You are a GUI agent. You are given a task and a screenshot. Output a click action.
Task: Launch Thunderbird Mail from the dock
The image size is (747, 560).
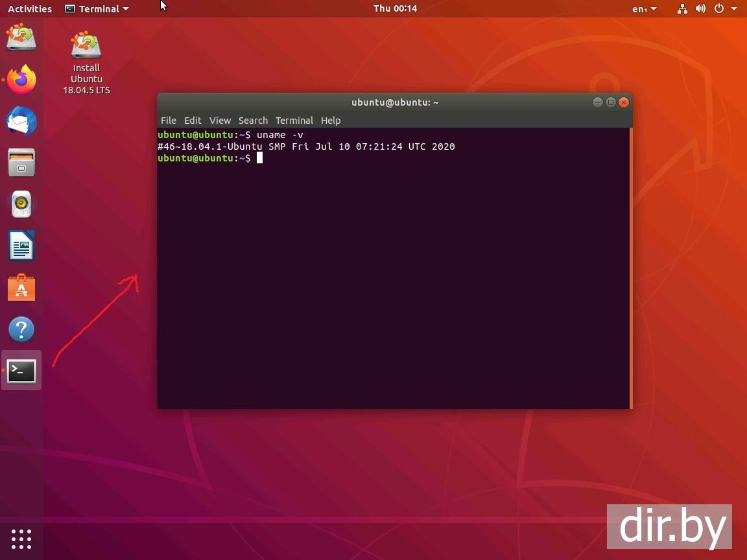(21, 122)
